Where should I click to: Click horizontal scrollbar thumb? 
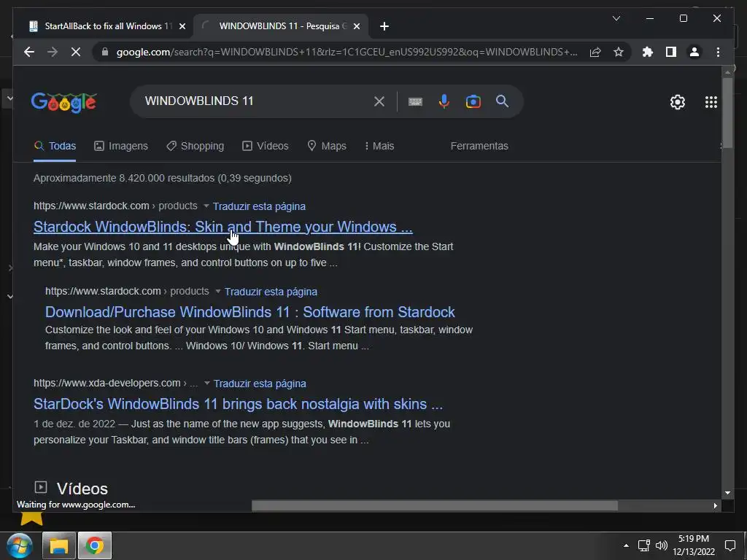[435, 506]
